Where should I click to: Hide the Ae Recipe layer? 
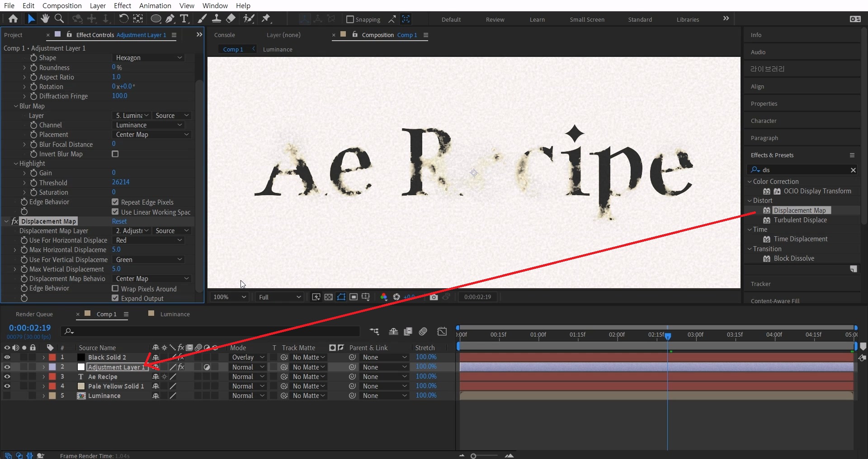[7, 377]
